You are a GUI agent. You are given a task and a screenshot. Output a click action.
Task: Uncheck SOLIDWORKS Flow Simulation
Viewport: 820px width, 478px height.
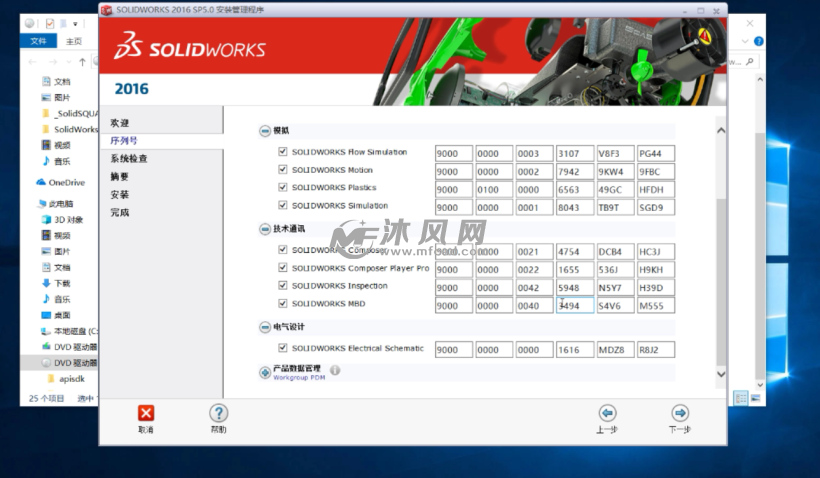tap(283, 152)
